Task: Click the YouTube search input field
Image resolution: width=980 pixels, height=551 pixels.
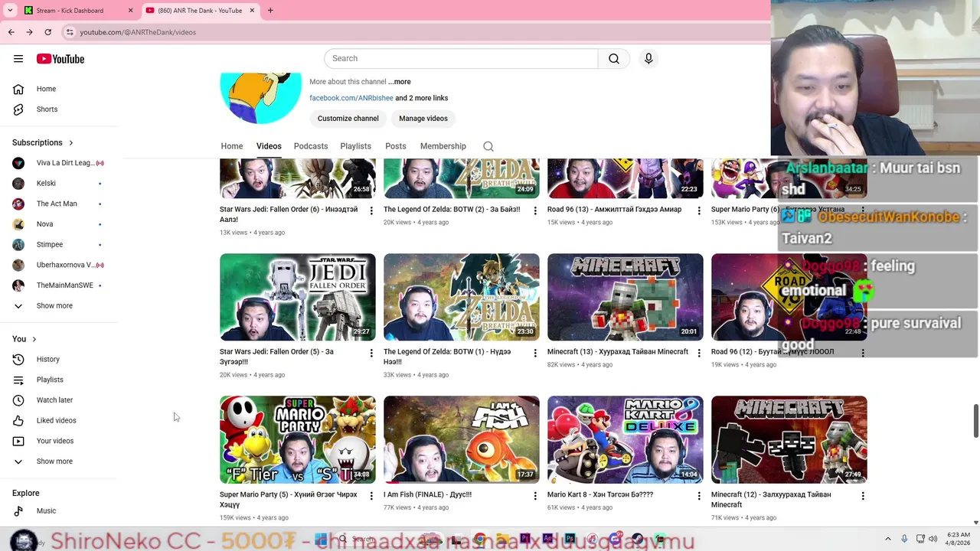Action: [x=461, y=58]
